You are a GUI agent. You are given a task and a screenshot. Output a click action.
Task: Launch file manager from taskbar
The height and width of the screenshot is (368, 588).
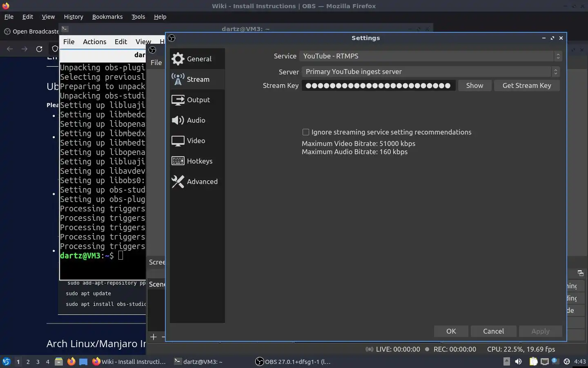(x=59, y=361)
